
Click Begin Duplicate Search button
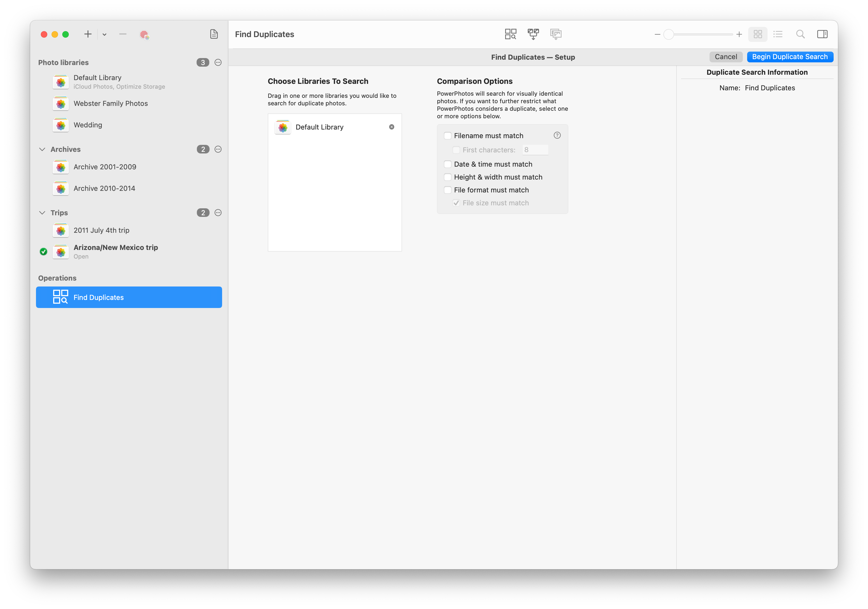pos(790,57)
